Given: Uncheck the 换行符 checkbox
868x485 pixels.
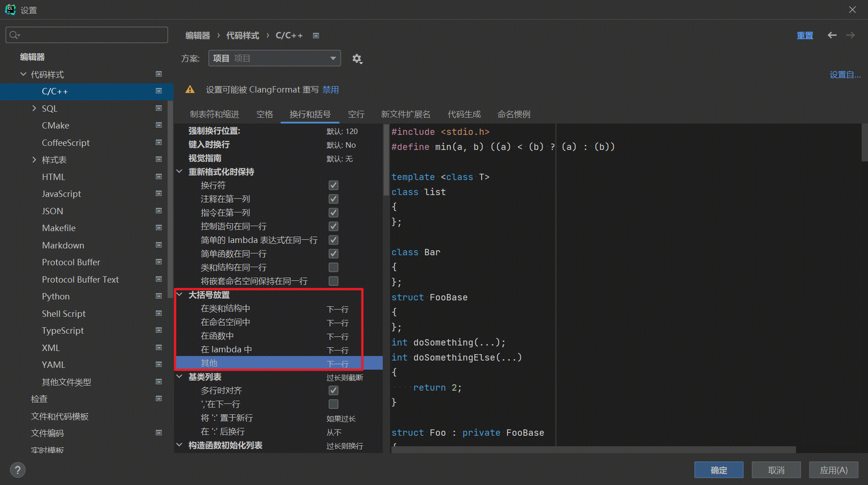Looking at the screenshot, I should tap(333, 185).
